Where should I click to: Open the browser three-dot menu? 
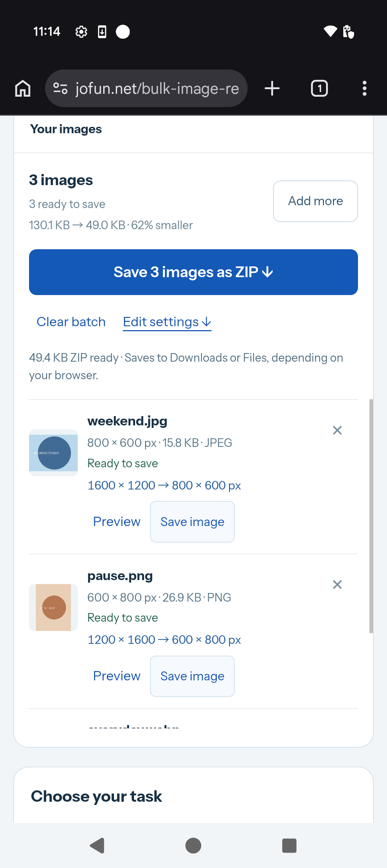pos(364,88)
